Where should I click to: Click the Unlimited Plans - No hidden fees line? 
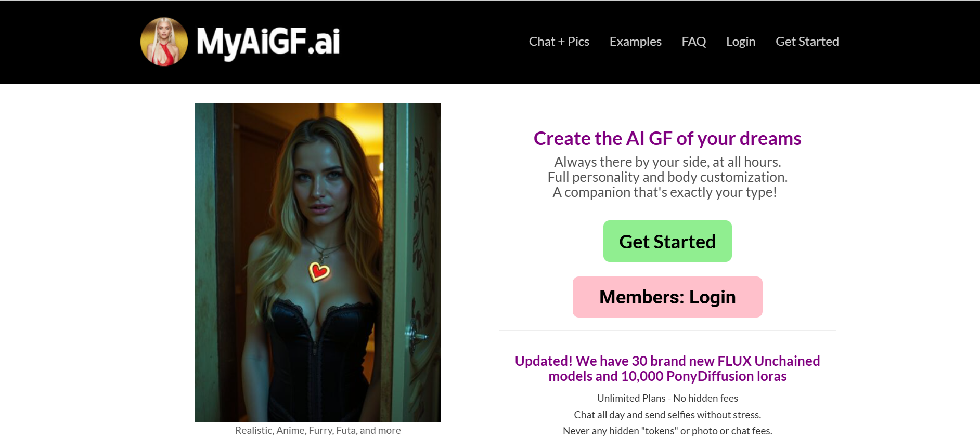click(x=667, y=398)
